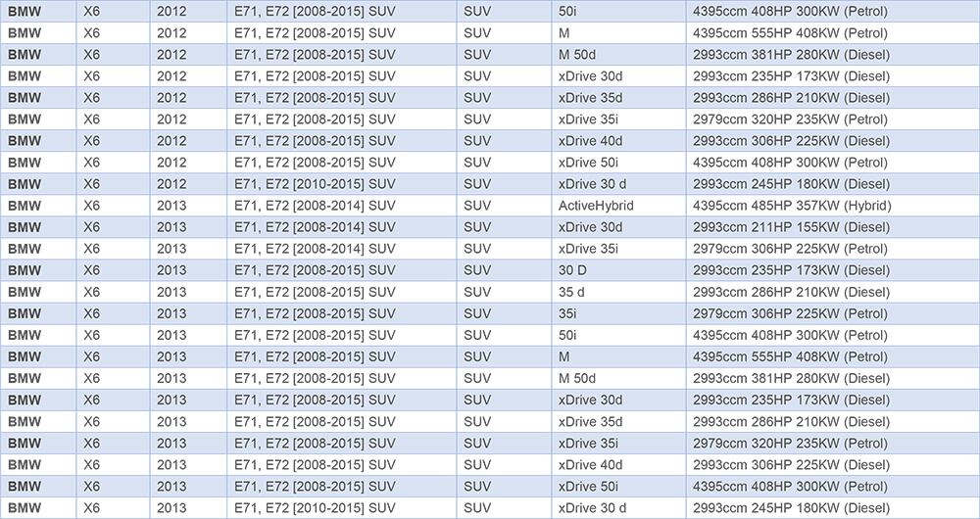Click the 2012 xDrive 35d model cell

click(x=590, y=98)
